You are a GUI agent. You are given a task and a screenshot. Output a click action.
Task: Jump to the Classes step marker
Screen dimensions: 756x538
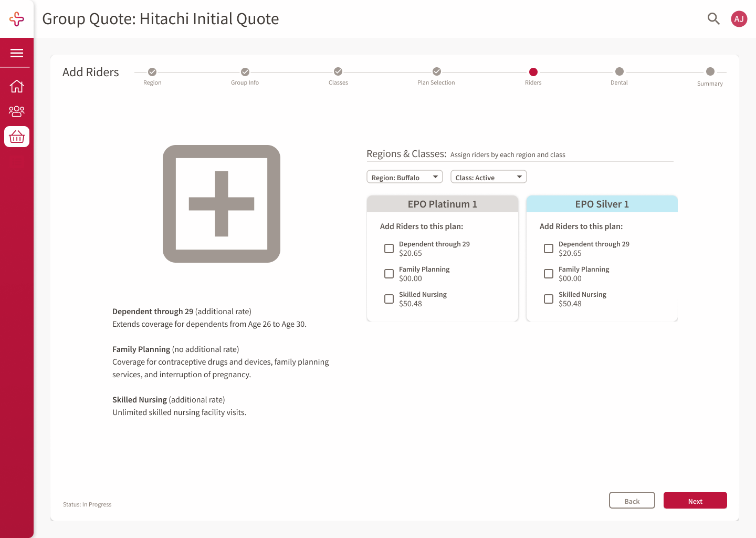tap(338, 71)
